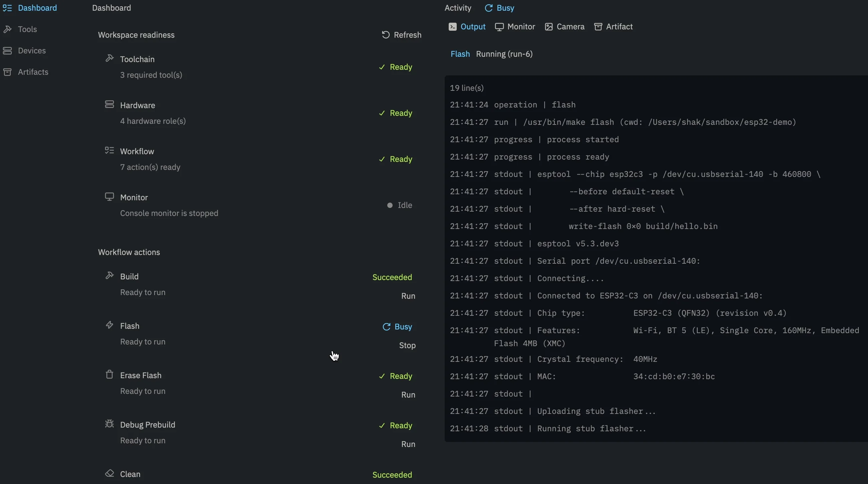Image resolution: width=868 pixels, height=484 pixels.
Task: Click the 'write-flash 0x0 build/hello.bin' line
Action: tap(584, 227)
